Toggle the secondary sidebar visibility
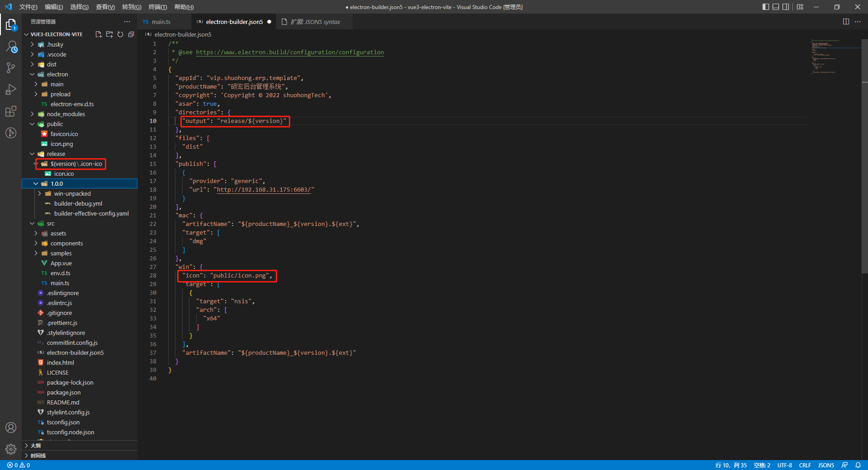This screenshot has width=868, height=470. pos(786,7)
